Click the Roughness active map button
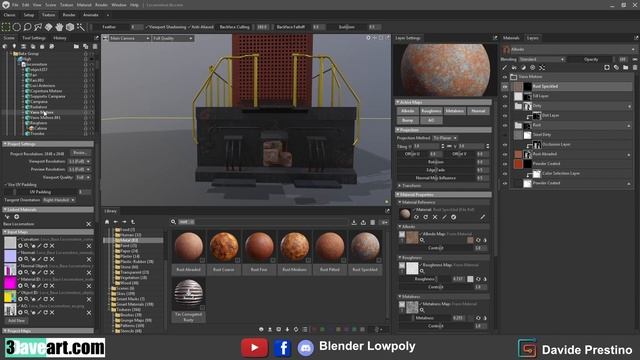The width and height of the screenshot is (640, 360). point(431,111)
